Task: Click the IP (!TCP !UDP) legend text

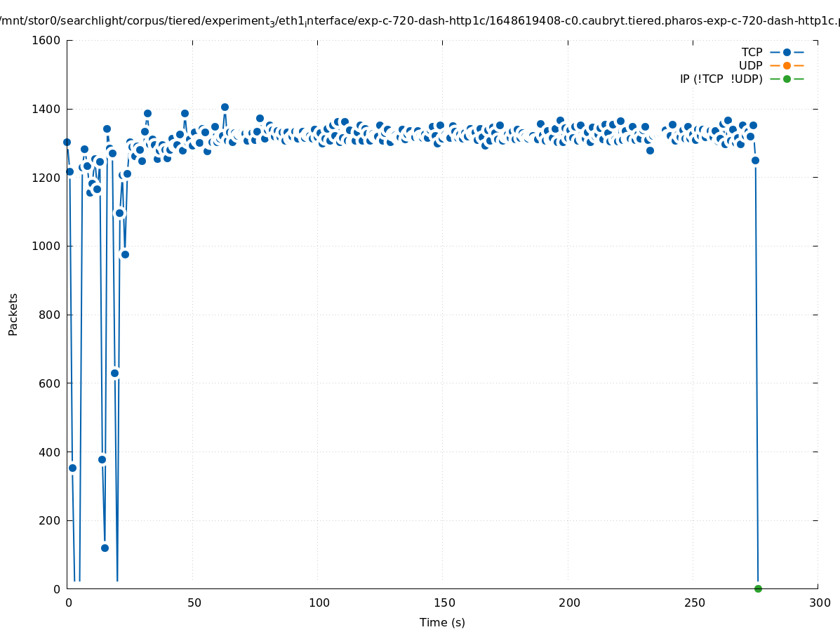Action: (x=721, y=79)
